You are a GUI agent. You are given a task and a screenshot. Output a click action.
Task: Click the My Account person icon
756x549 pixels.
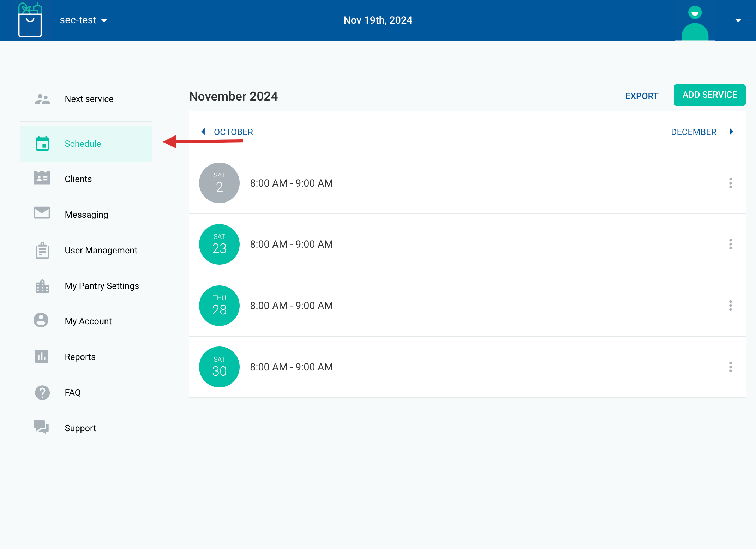point(41,320)
